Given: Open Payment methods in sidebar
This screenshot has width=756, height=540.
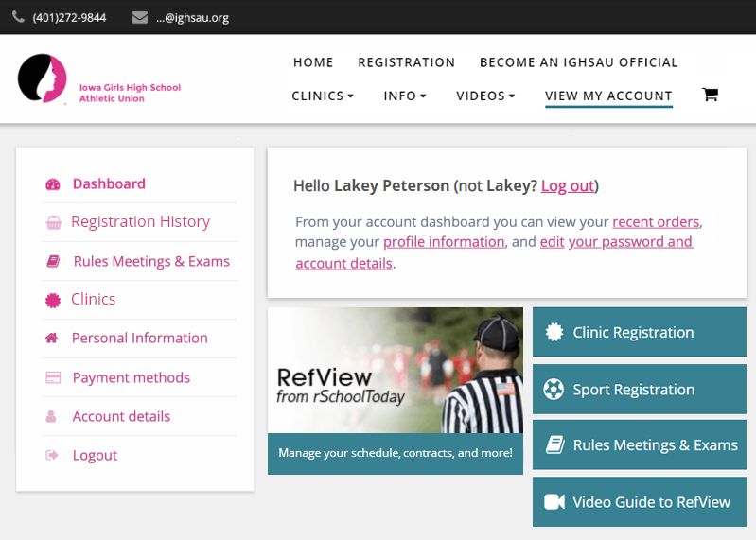Looking at the screenshot, I should coord(132,377).
